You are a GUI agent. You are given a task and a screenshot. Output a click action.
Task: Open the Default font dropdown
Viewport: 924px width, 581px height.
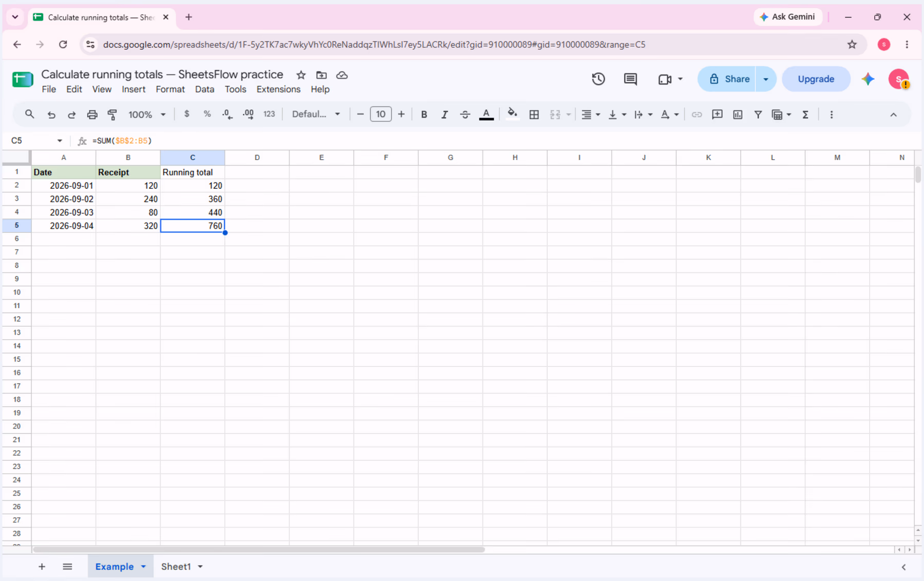tap(316, 114)
